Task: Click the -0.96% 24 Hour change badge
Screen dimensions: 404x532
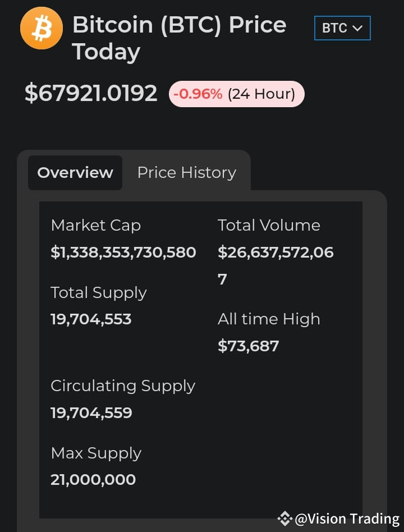Action: coord(236,94)
